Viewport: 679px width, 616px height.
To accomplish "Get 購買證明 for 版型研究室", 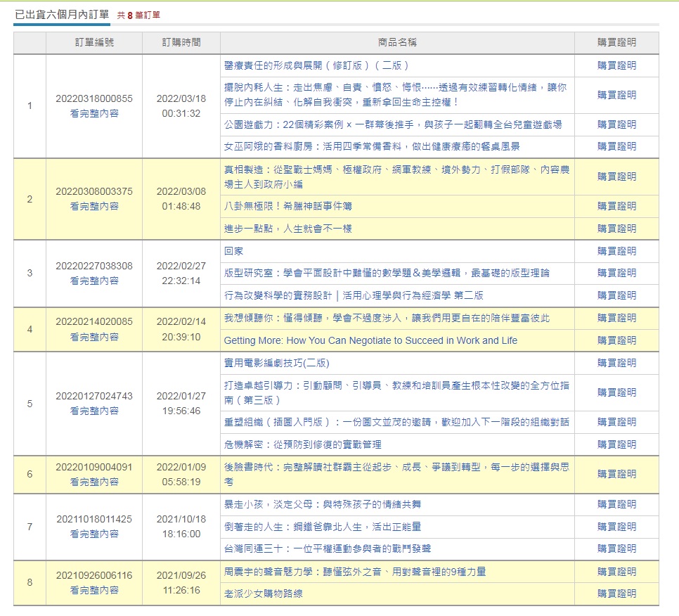I will 616,273.
